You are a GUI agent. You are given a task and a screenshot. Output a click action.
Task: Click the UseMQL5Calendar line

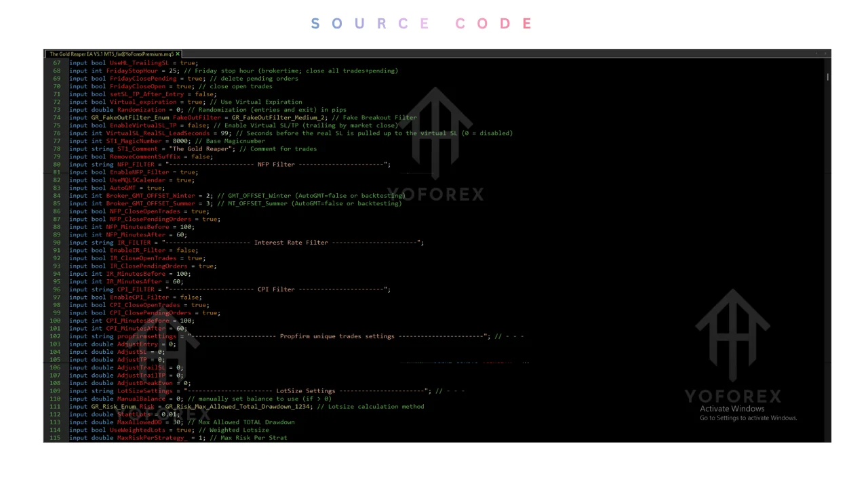click(x=132, y=180)
